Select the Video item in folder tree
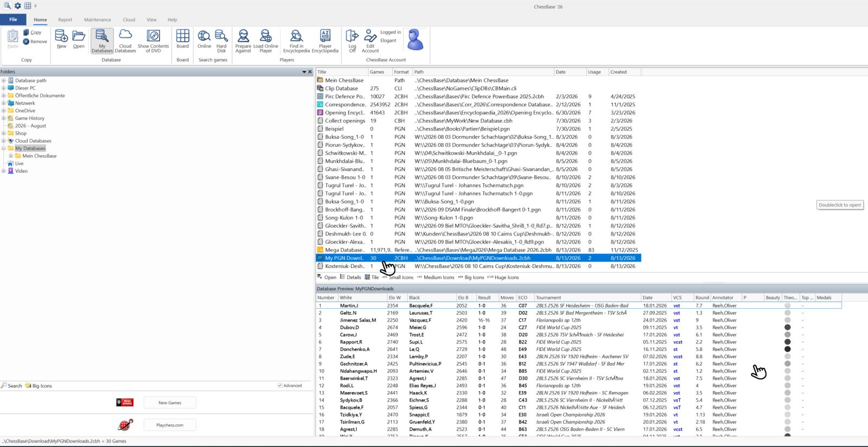 click(21, 171)
